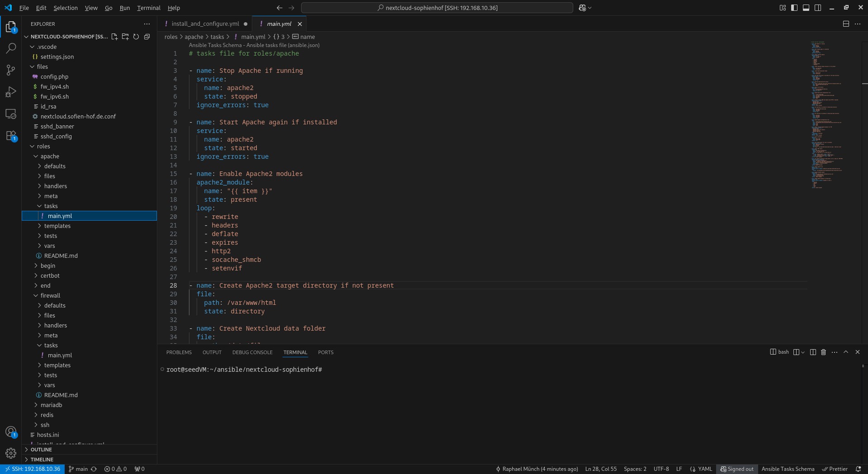Image resolution: width=868 pixels, height=474 pixels.
Task: Click Prettier status bar item
Action: pyautogui.click(x=835, y=469)
